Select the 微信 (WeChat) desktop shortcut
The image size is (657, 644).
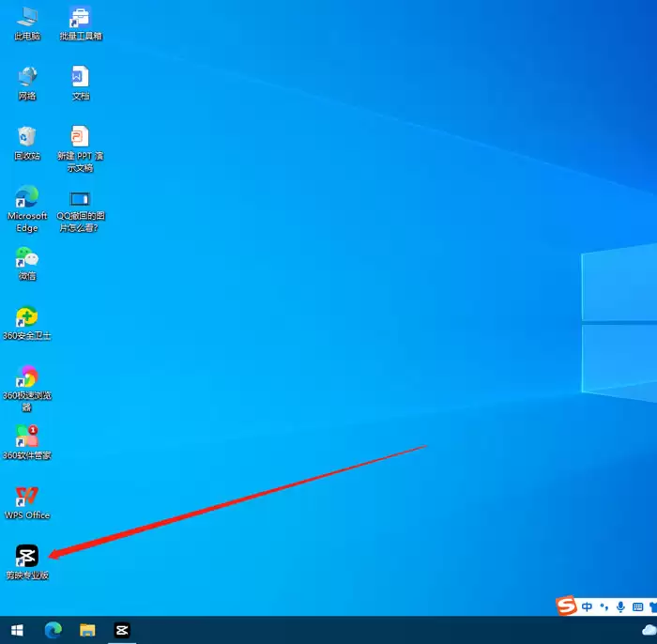pos(27,257)
